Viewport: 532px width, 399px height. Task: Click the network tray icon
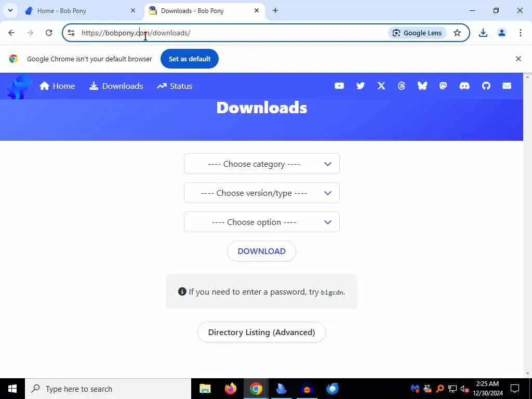(453, 389)
